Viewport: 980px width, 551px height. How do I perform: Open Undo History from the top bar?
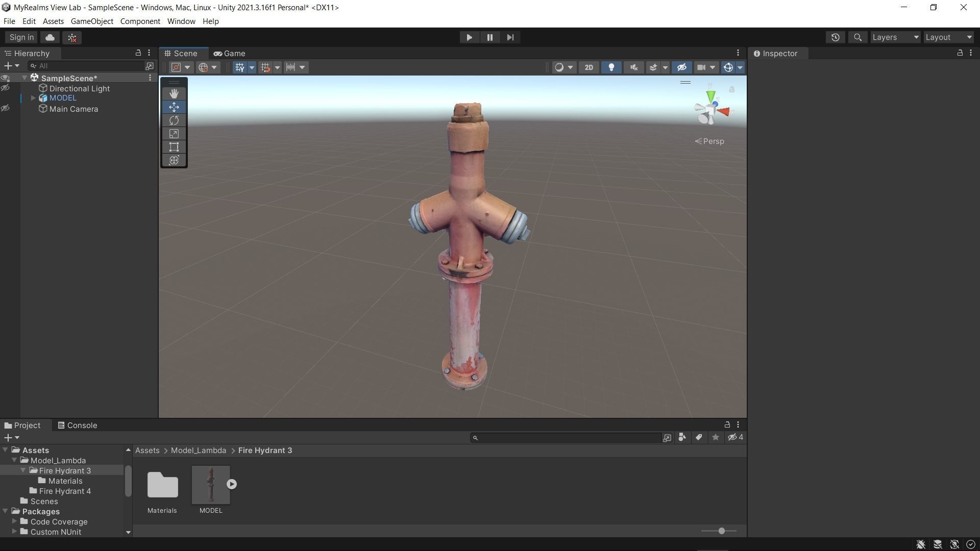[835, 37]
